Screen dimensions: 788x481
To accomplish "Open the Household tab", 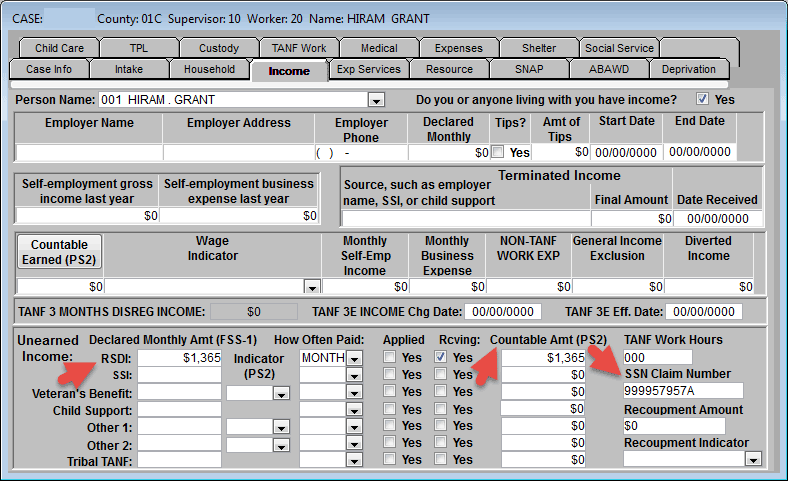I will pos(209,69).
